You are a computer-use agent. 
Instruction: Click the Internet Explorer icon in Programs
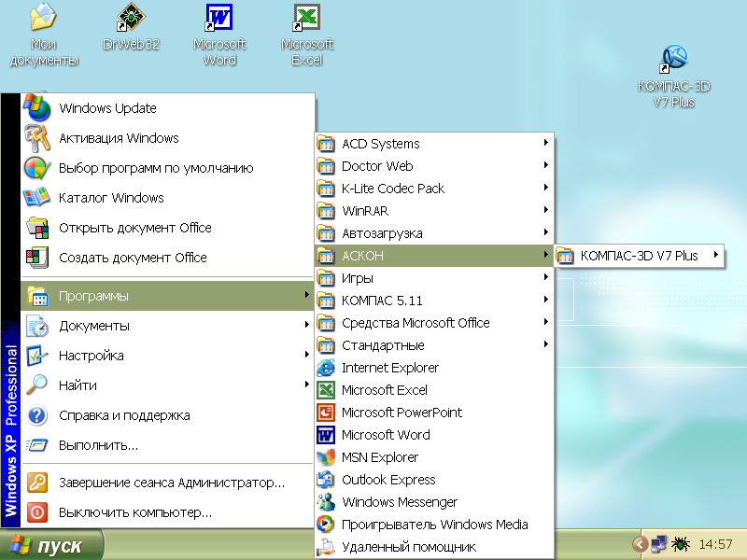pyautogui.click(x=326, y=368)
